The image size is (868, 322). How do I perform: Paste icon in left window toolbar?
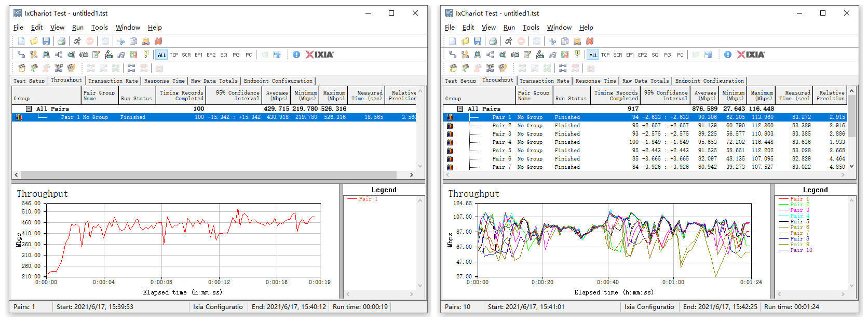(x=146, y=41)
